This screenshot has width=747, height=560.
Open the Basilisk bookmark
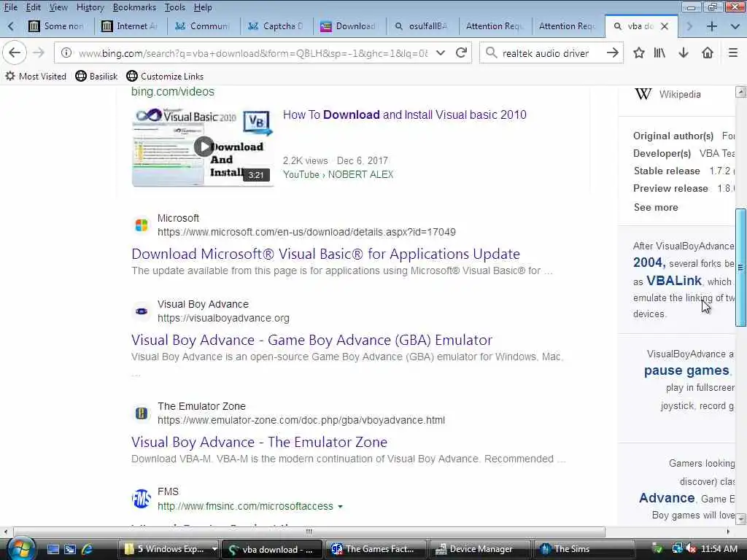coord(97,76)
